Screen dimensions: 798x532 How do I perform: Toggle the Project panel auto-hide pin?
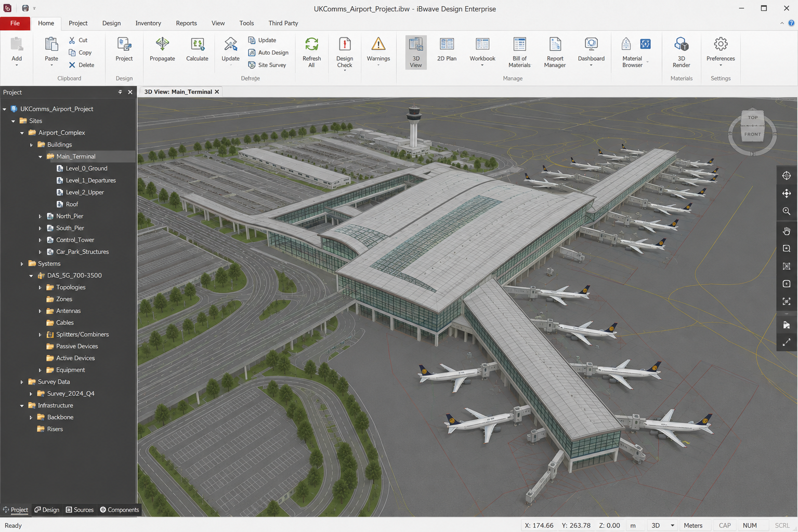tap(120, 92)
